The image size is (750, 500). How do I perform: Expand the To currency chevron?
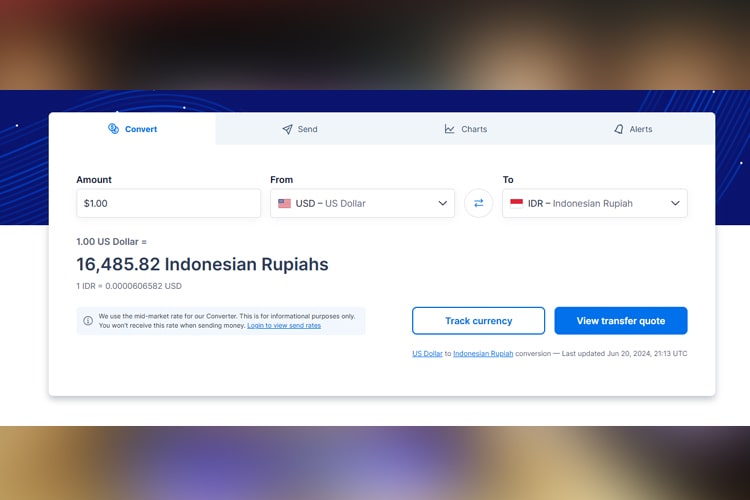pos(675,203)
